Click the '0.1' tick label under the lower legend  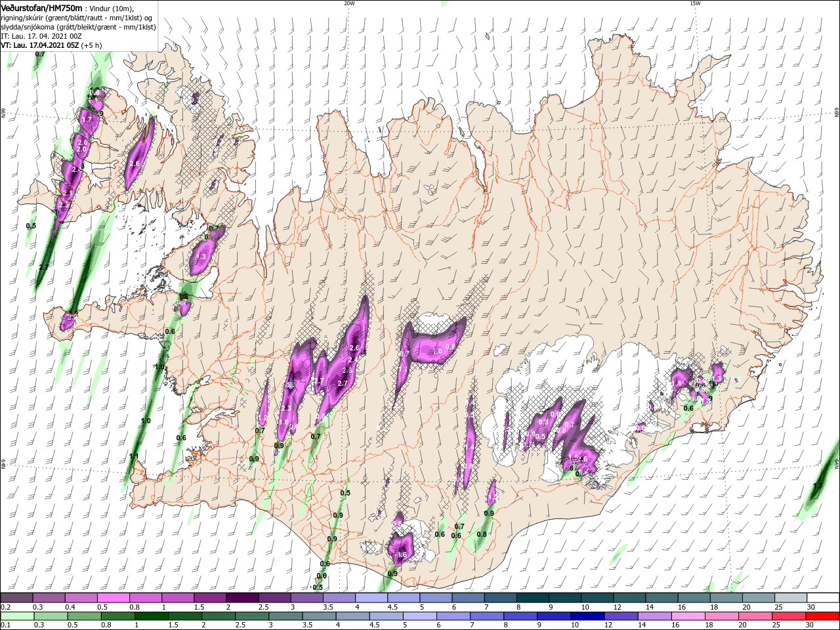pos(5,625)
